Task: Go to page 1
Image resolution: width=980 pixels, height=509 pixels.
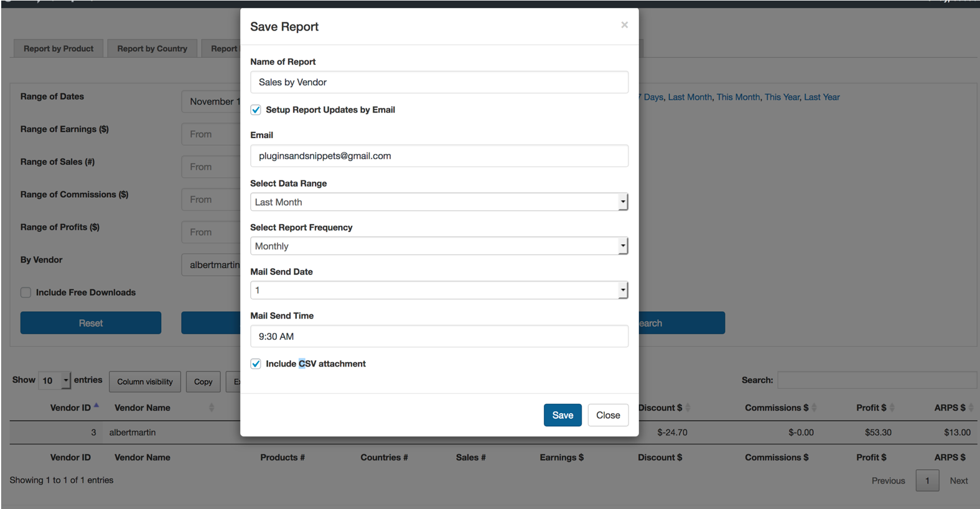Action: click(x=927, y=480)
